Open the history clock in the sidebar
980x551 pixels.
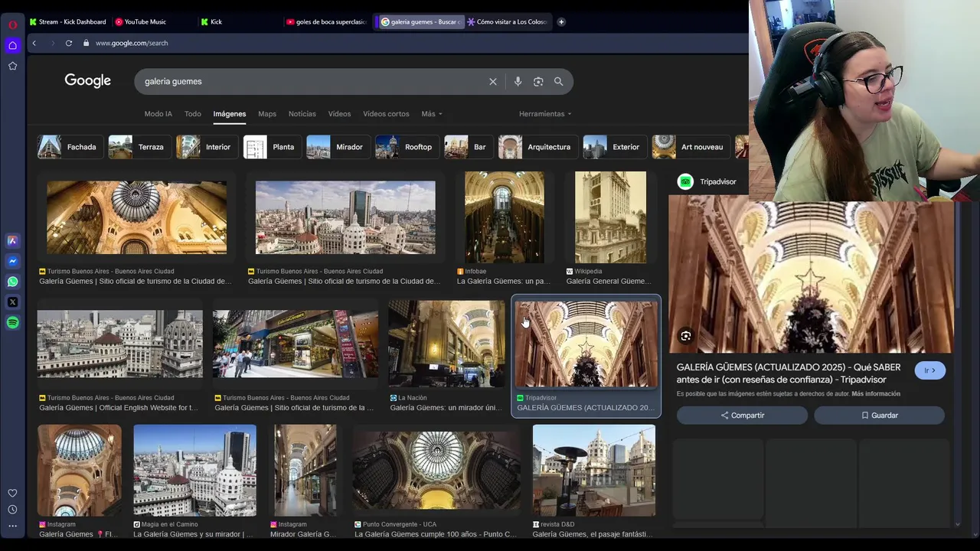[x=12, y=510]
